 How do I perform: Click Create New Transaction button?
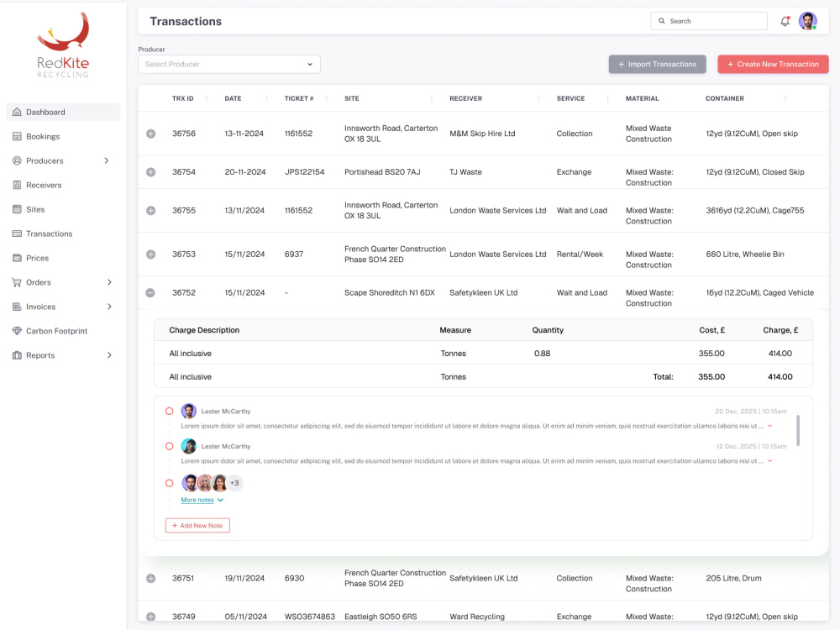pos(773,65)
